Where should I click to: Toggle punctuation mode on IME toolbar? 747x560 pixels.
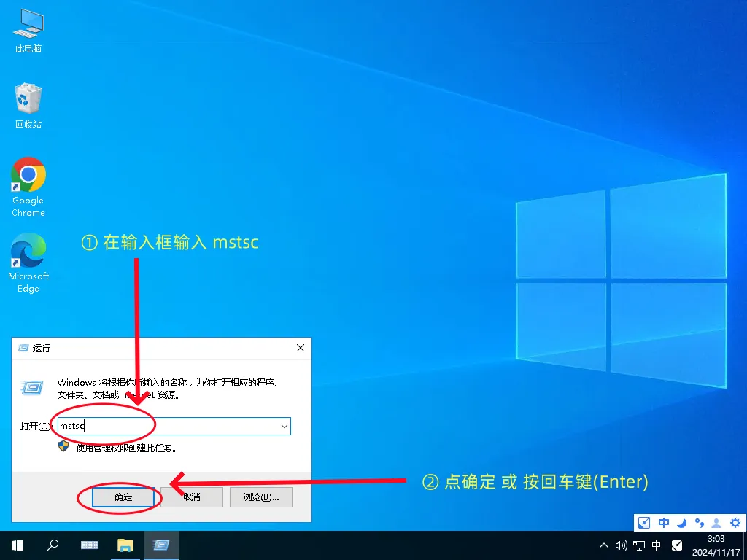[699, 523]
